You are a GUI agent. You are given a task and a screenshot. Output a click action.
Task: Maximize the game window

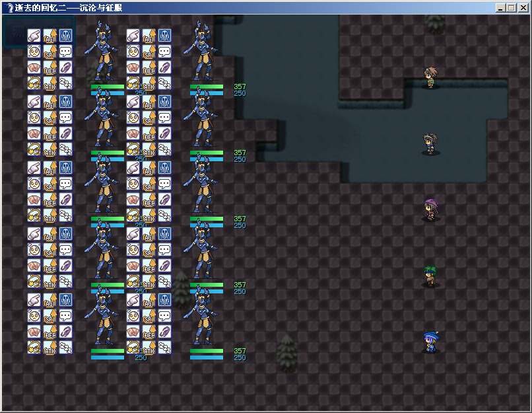click(x=512, y=8)
